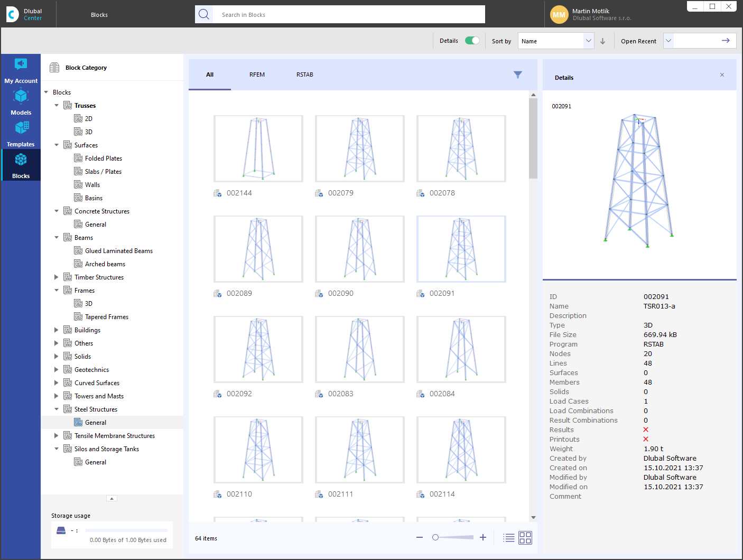This screenshot has width=743, height=560.
Task: Click the Open Recent go arrow
Action: [x=725, y=41]
